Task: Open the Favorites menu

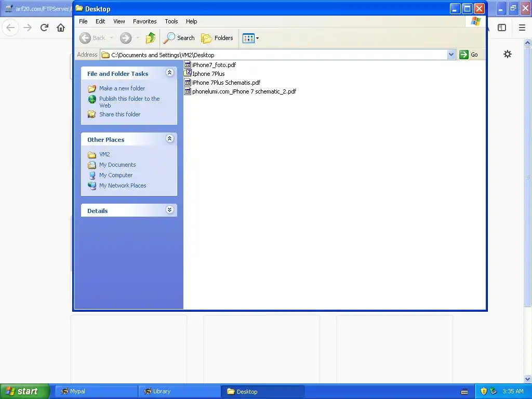Action: [x=145, y=21]
